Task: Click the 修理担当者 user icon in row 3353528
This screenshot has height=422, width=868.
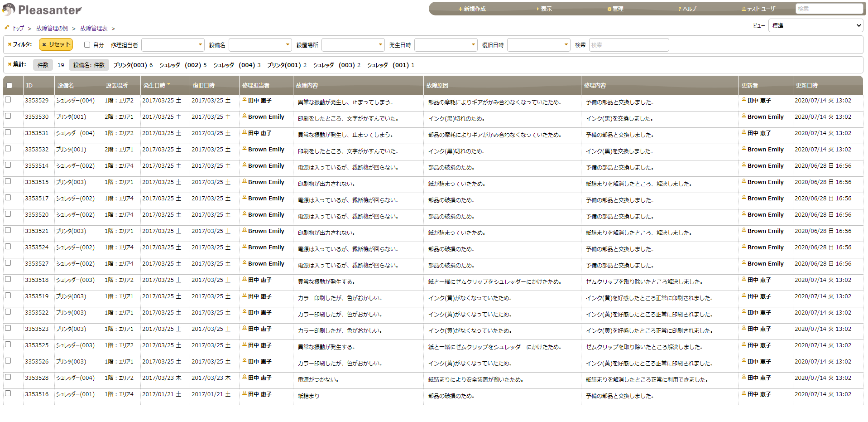Action: (x=245, y=377)
